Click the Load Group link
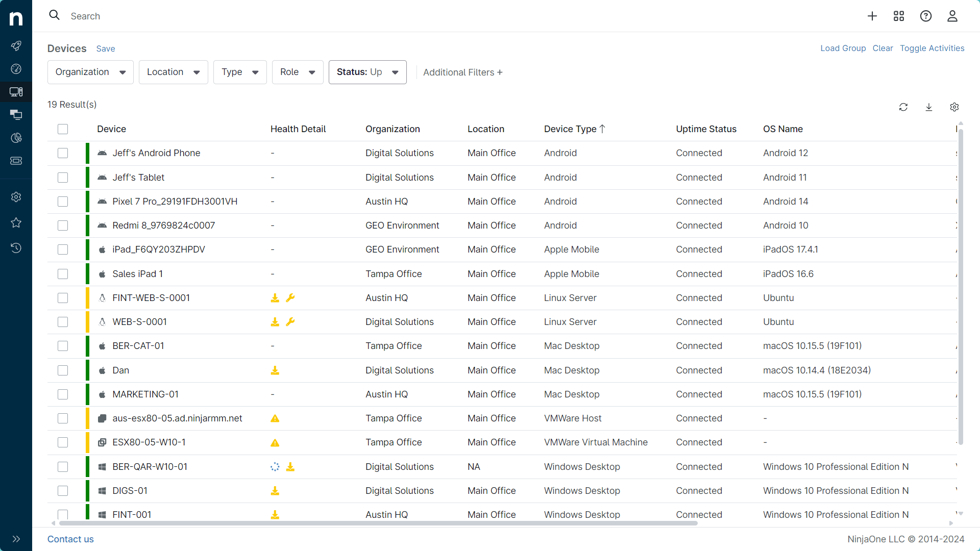This screenshot has width=980, height=551. (843, 48)
